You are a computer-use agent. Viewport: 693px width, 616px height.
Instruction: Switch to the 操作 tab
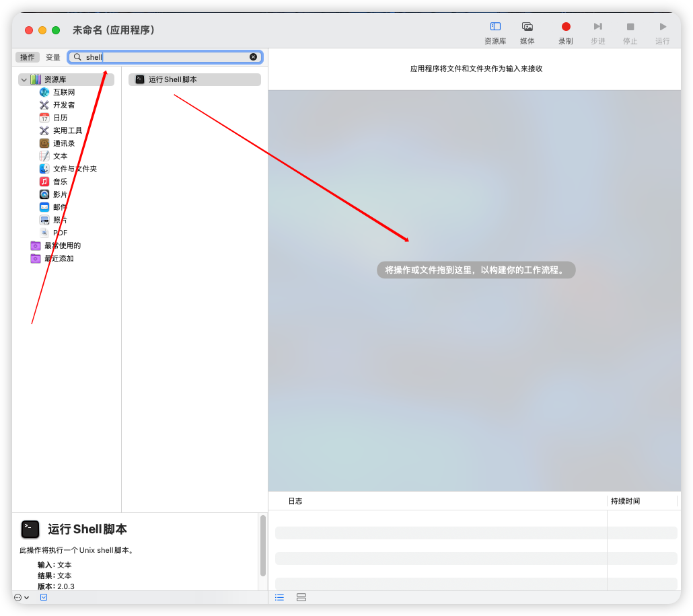coord(28,57)
